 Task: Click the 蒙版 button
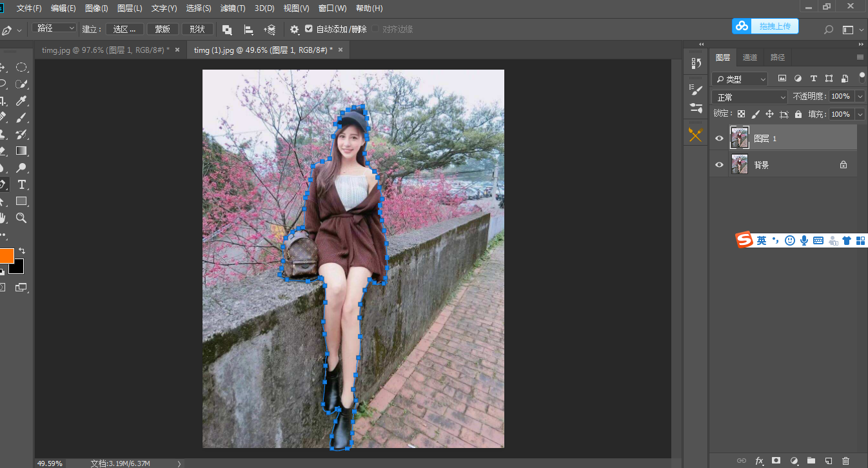pyautogui.click(x=163, y=29)
